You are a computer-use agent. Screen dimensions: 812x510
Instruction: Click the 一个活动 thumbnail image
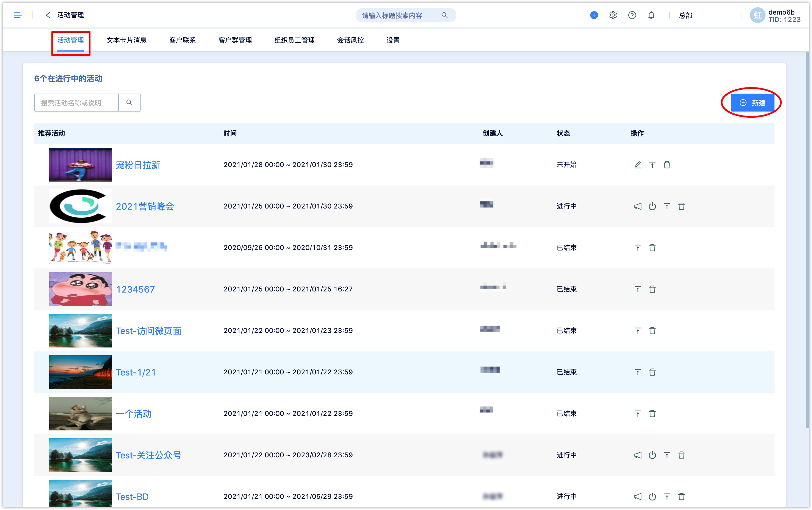click(80, 414)
